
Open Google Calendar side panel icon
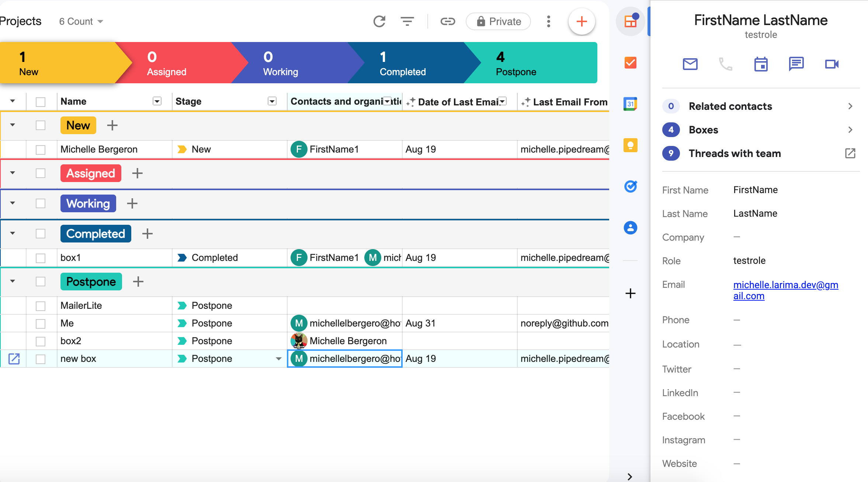631,104
